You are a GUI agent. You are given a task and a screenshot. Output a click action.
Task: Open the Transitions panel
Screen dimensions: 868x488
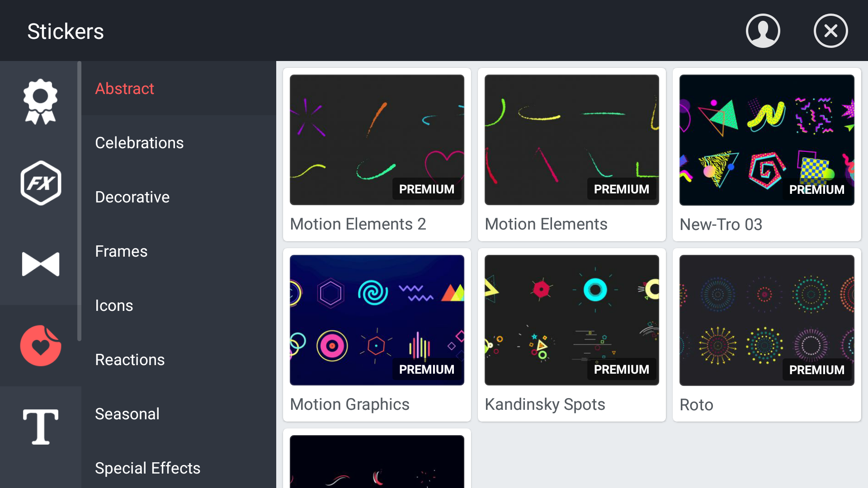click(x=40, y=264)
